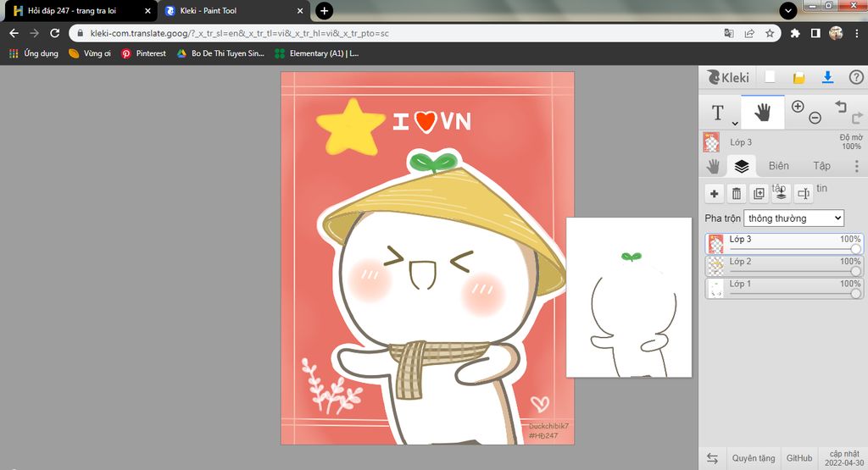The height and width of the screenshot is (470, 868).
Task: Open the Quyên tặng donate link
Action: 754,458
